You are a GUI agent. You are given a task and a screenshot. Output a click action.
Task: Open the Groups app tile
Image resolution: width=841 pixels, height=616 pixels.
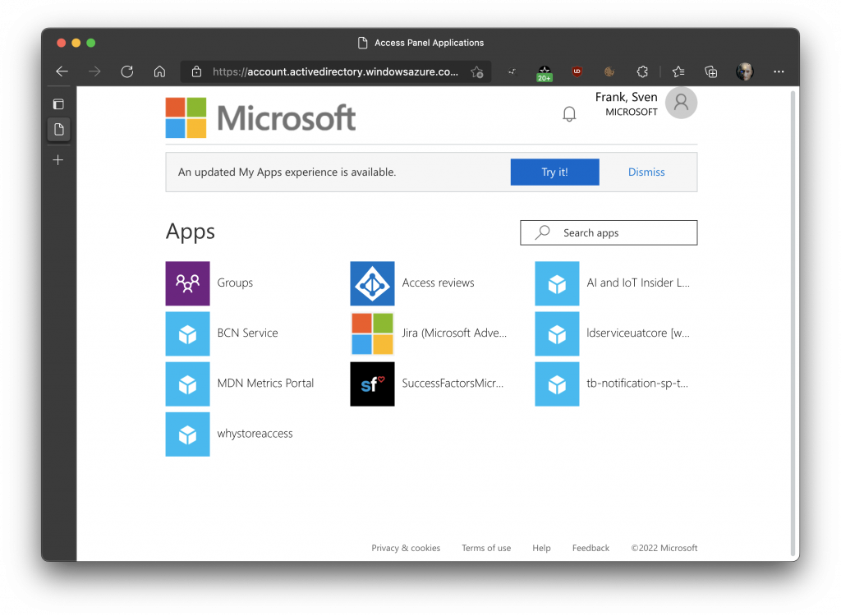188,283
